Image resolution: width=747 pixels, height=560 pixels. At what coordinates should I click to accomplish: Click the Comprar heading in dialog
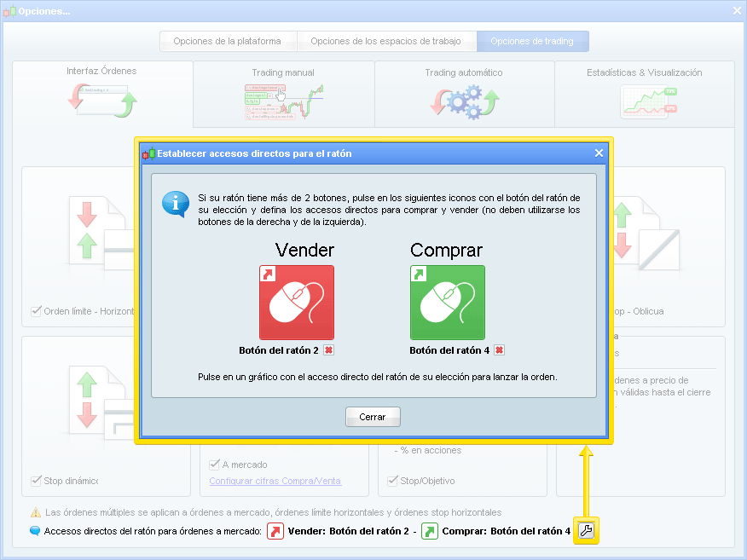[446, 250]
